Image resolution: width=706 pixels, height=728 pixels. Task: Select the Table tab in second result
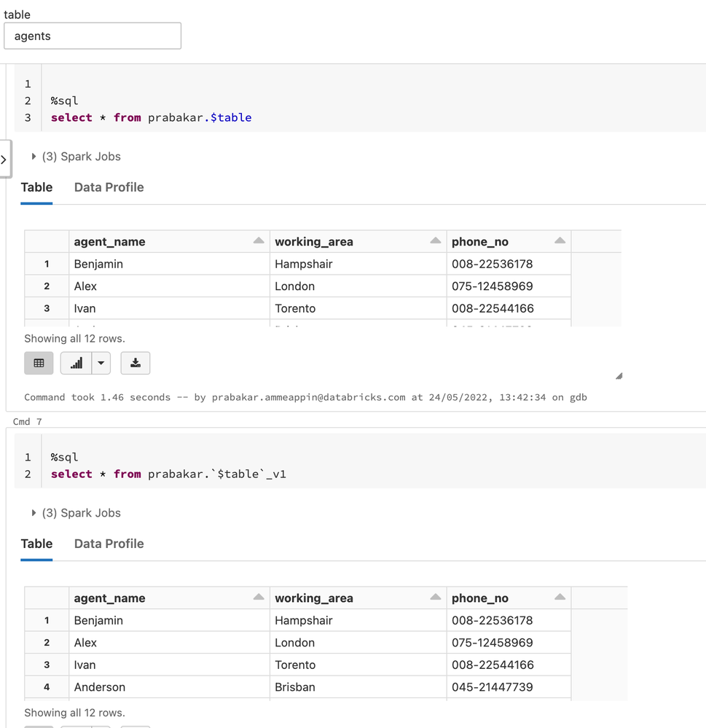(x=36, y=544)
